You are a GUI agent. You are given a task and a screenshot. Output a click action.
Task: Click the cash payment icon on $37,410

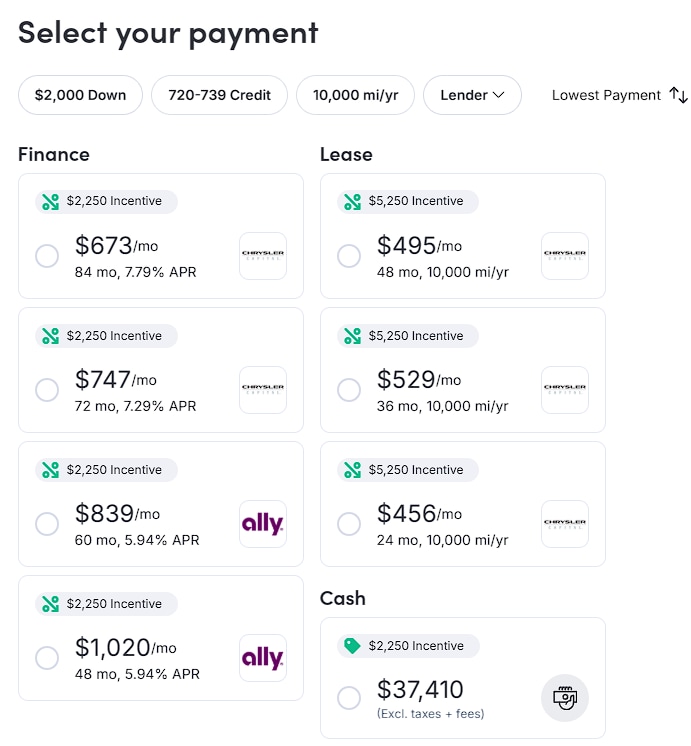pos(565,698)
